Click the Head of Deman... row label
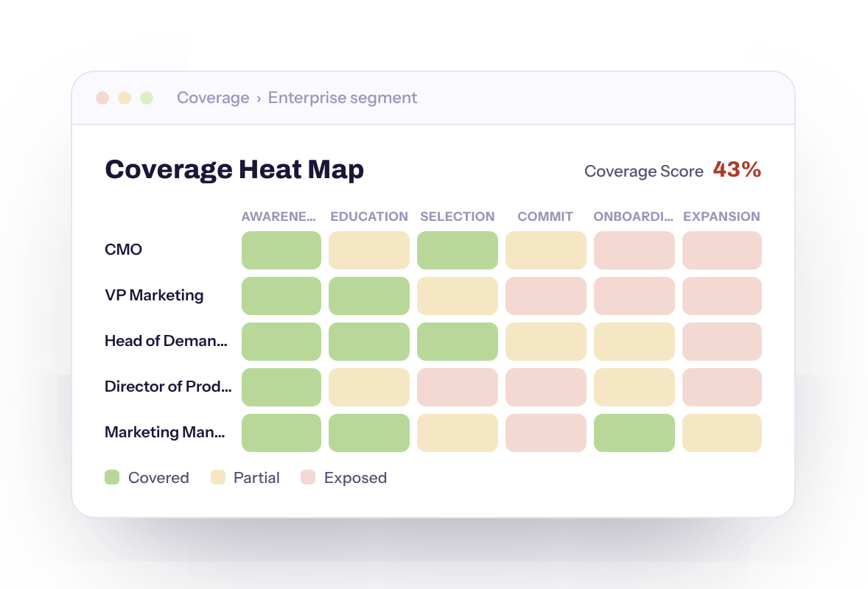The image size is (868, 589). [166, 341]
